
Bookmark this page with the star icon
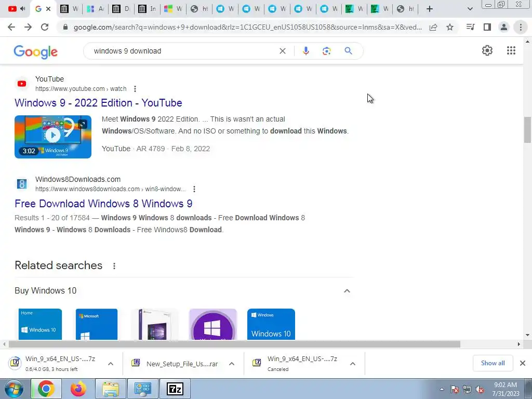tap(450, 27)
